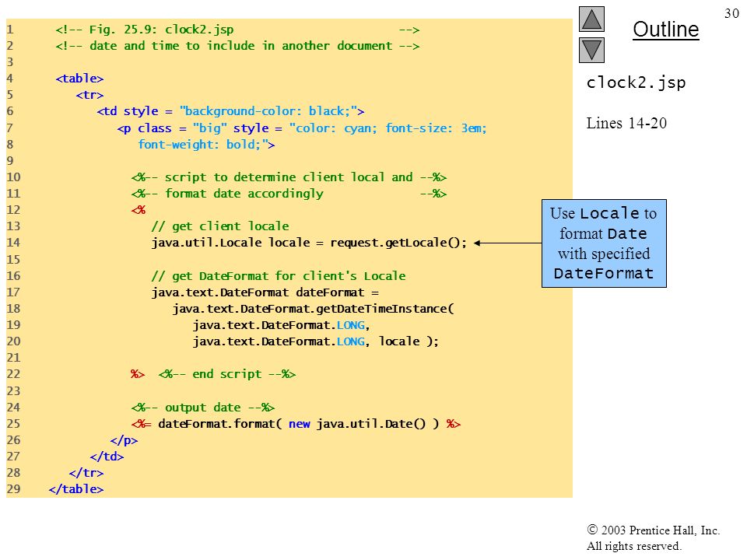The width and height of the screenshot is (747, 560).
Task: Click the 'LONG, locale );' line 20
Action: click(316, 341)
